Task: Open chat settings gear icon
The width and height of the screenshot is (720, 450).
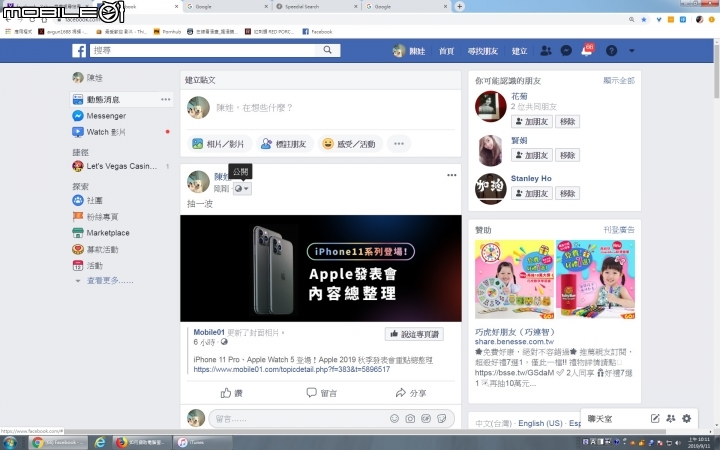Action: (x=686, y=418)
